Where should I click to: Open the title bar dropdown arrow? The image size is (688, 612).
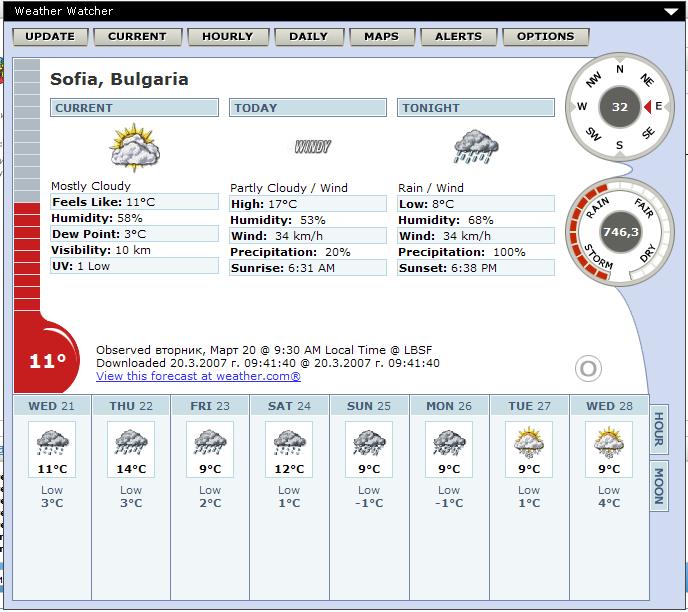(x=672, y=11)
